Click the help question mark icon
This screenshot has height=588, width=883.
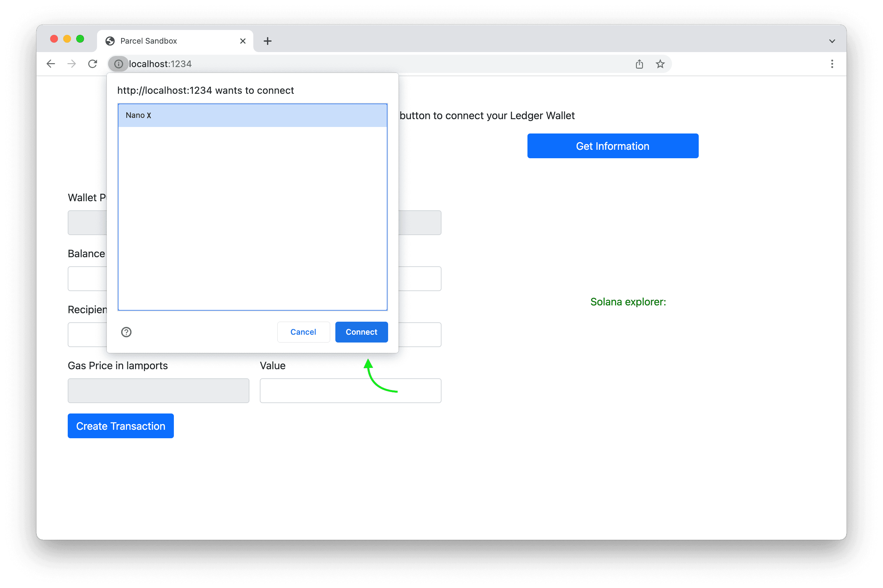click(126, 332)
